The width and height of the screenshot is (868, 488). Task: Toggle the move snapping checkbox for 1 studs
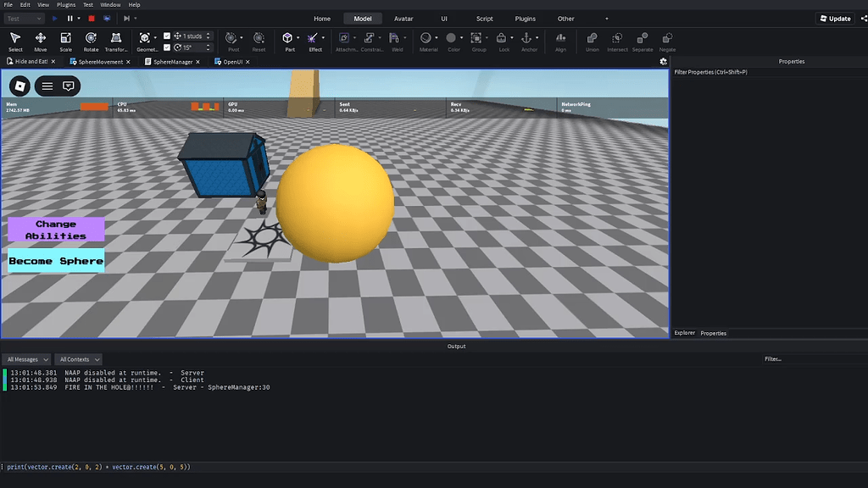click(x=167, y=36)
